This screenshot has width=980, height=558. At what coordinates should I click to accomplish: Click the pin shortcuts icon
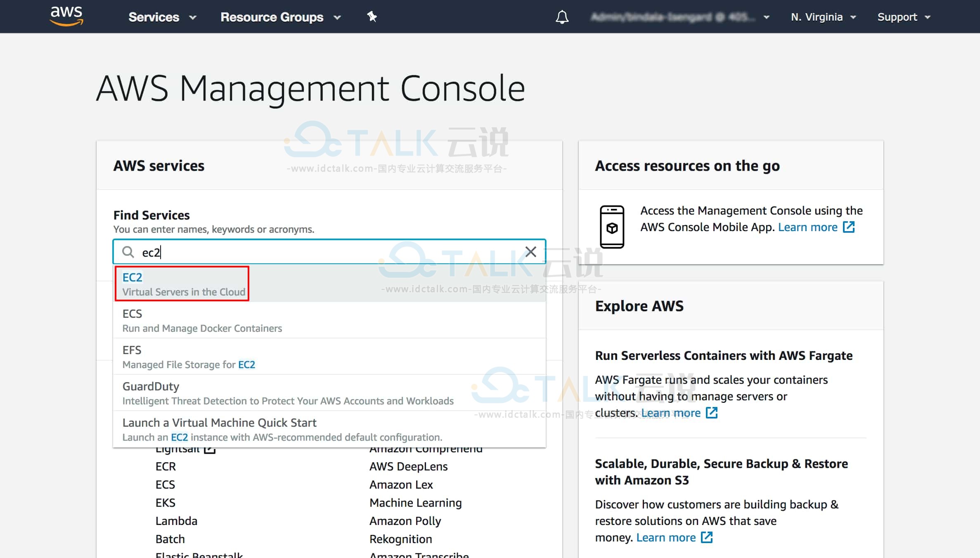click(x=372, y=17)
